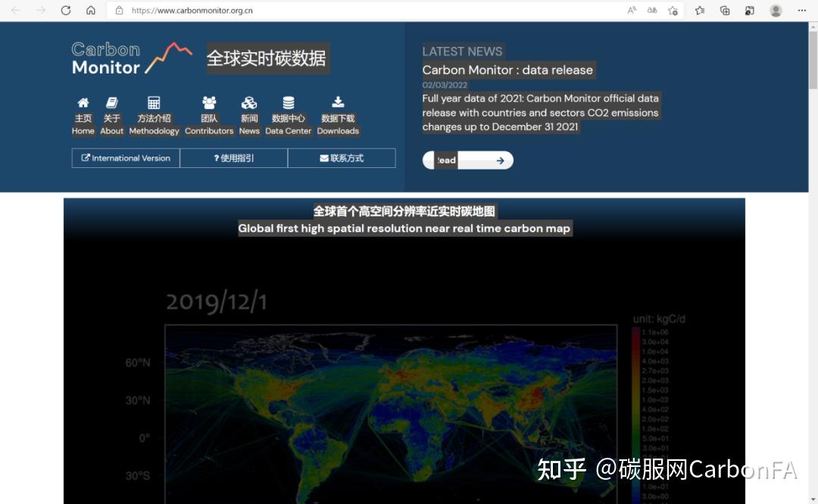Start read aloud from the address bar

[x=632, y=11]
